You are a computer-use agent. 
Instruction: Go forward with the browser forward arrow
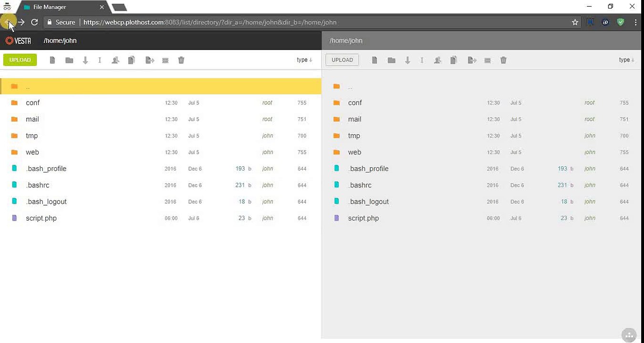21,22
